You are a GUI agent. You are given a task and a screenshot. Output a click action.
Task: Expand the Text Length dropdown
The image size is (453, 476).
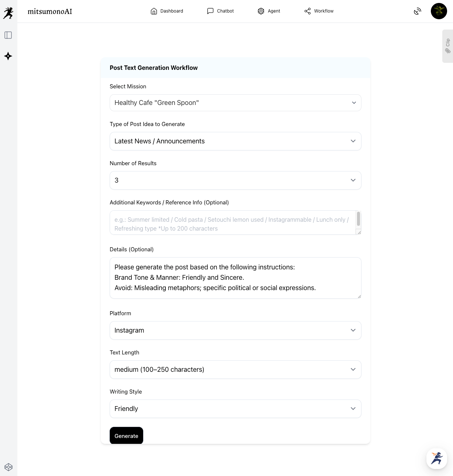coord(235,370)
